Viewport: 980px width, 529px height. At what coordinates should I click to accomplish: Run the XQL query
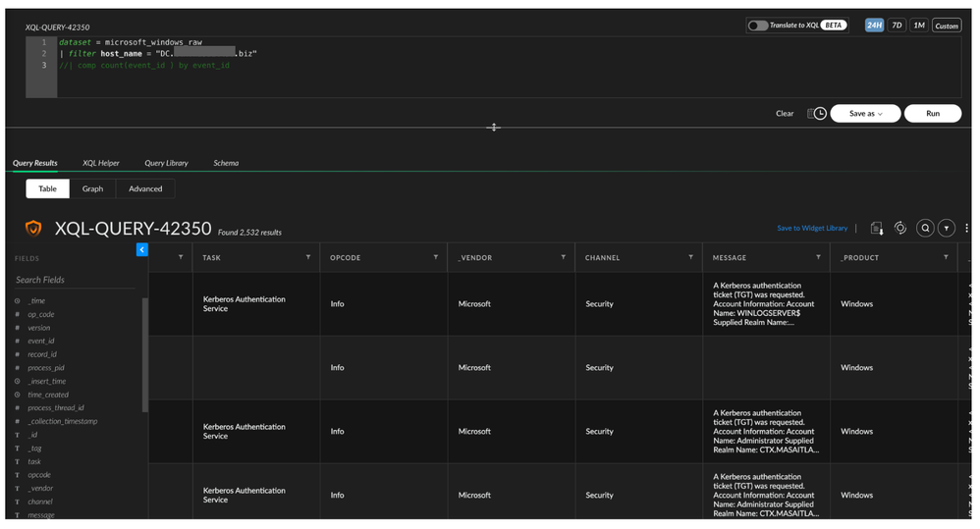point(932,114)
